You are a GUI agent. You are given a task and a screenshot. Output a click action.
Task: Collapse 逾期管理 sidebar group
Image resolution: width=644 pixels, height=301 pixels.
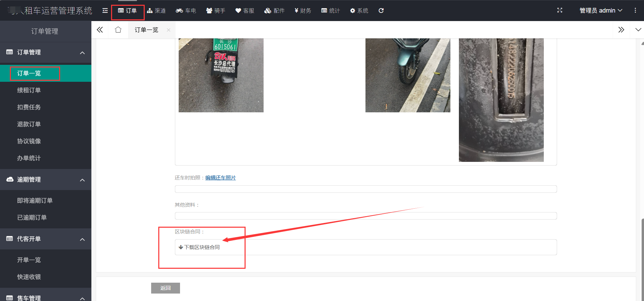pyautogui.click(x=46, y=180)
